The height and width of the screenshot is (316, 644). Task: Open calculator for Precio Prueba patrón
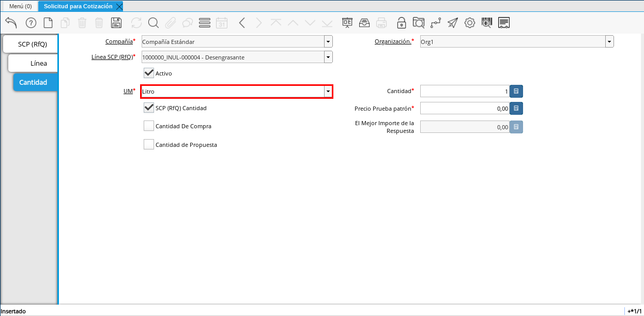click(516, 109)
